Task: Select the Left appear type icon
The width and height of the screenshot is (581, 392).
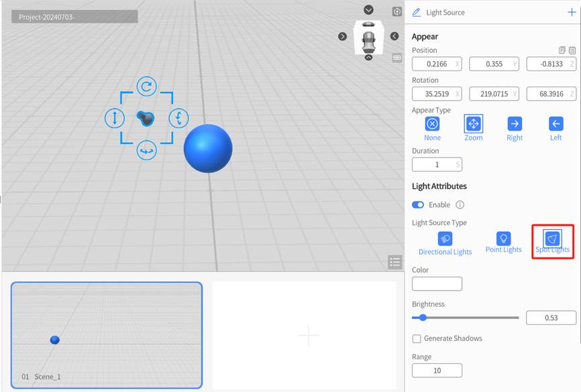Action: point(555,125)
